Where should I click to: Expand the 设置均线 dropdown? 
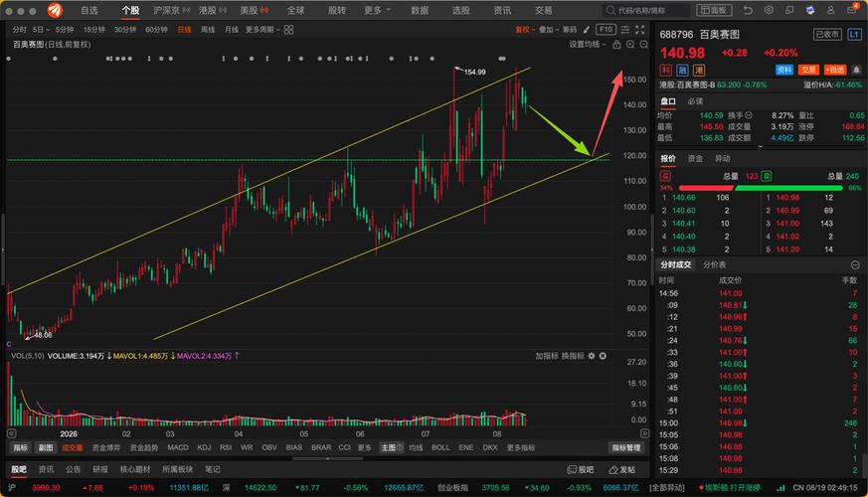click(x=588, y=45)
